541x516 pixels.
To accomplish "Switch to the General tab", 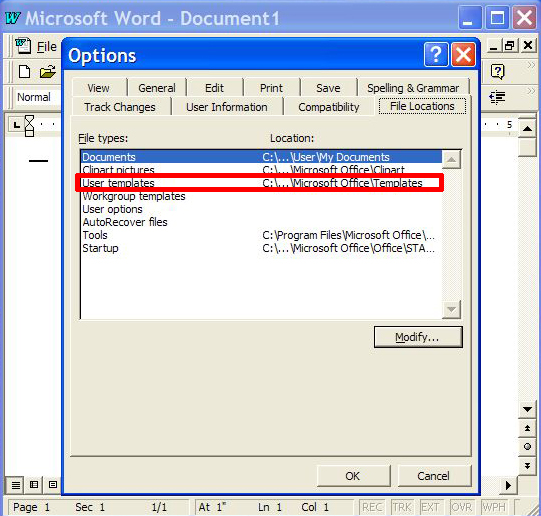I will tap(157, 88).
